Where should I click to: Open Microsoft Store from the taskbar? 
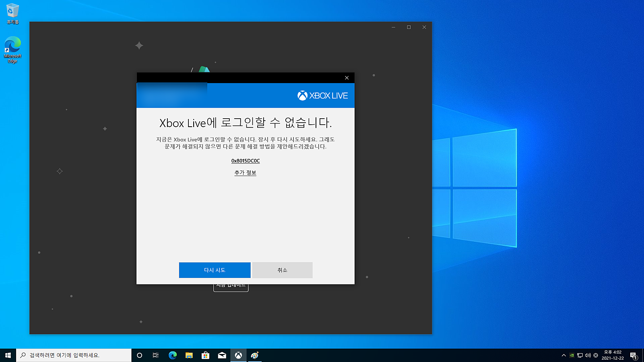(206, 355)
